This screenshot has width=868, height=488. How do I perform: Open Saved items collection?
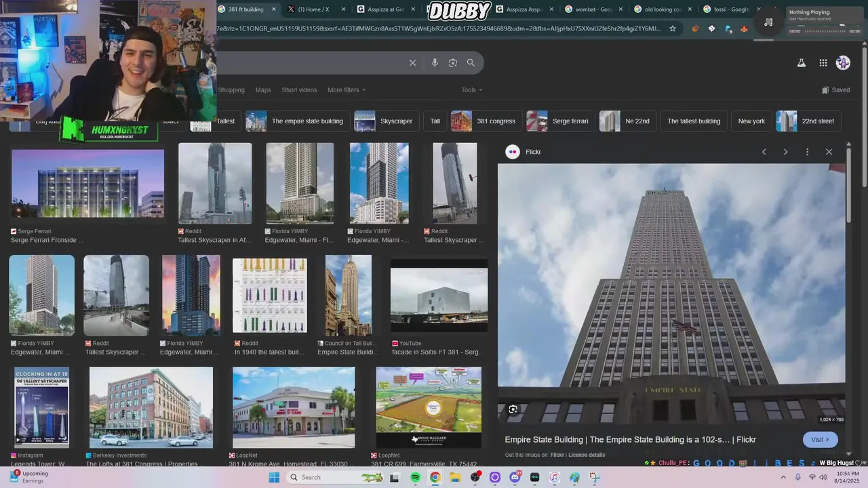coord(835,90)
